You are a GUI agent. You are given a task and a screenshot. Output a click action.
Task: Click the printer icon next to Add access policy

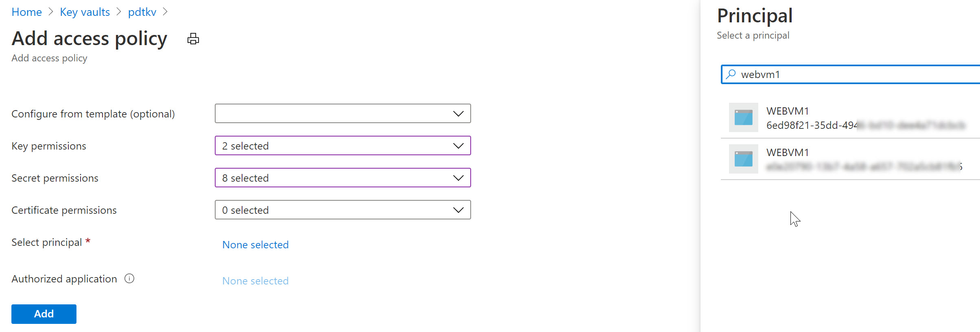[x=193, y=38]
